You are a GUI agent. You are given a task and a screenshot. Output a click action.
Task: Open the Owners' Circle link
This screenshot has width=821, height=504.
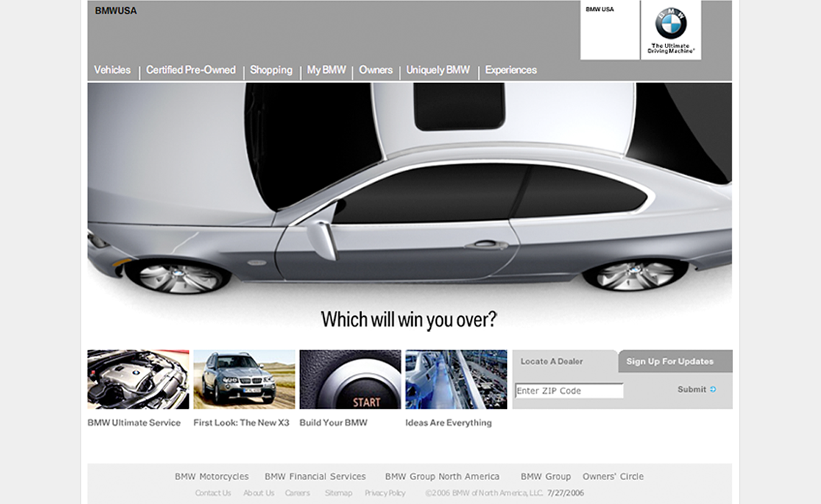(613, 476)
